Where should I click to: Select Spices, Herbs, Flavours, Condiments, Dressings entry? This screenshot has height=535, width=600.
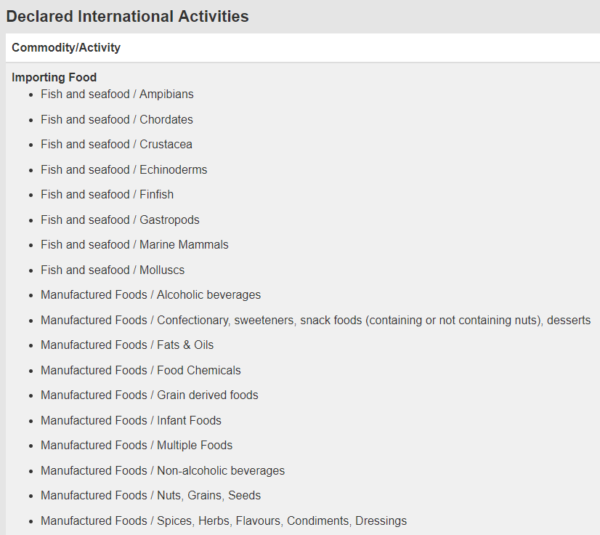coord(223,521)
